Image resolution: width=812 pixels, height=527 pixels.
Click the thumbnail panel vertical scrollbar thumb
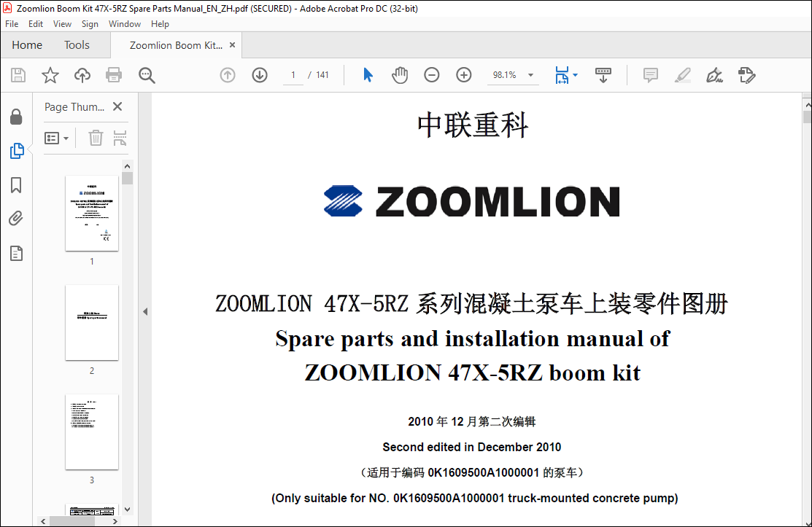click(x=128, y=178)
